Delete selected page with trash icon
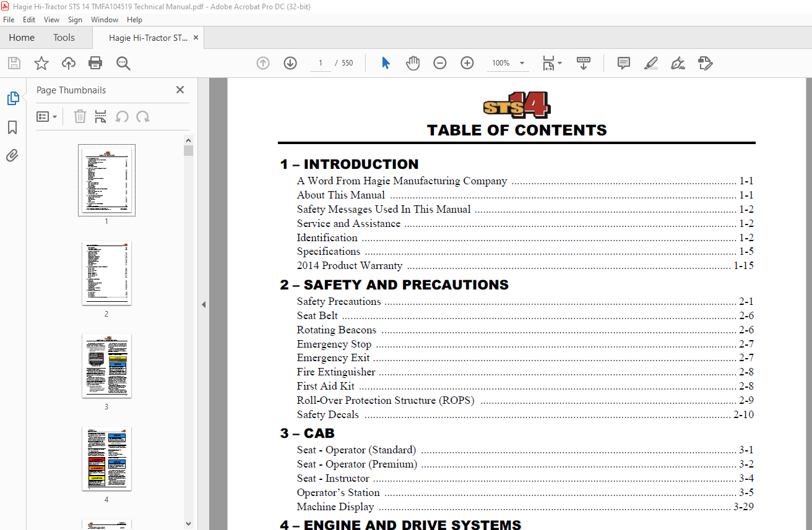 pyautogui.click(x=80, y=116)
